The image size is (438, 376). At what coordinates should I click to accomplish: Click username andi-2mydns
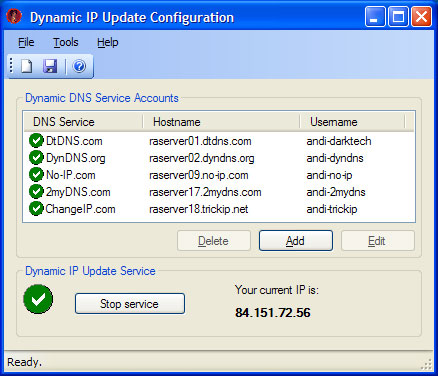[x=336, y=192]
